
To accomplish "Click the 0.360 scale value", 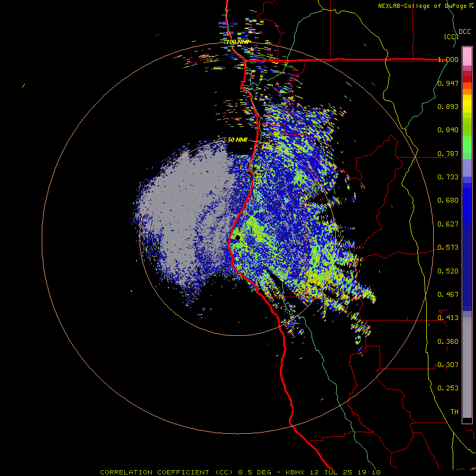I will (x=448, y=342).
